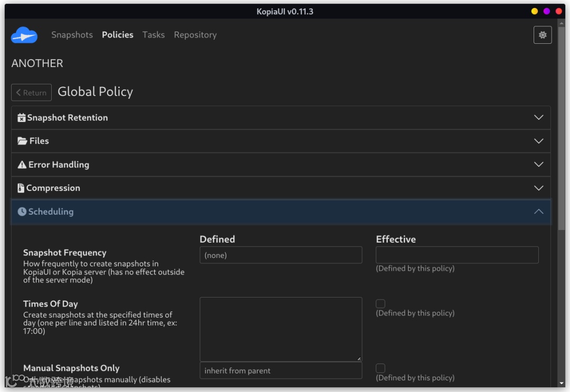The width and height of the screenshot is (570, 392).
Task: Click the Return button
Action: tap(32, 92)
